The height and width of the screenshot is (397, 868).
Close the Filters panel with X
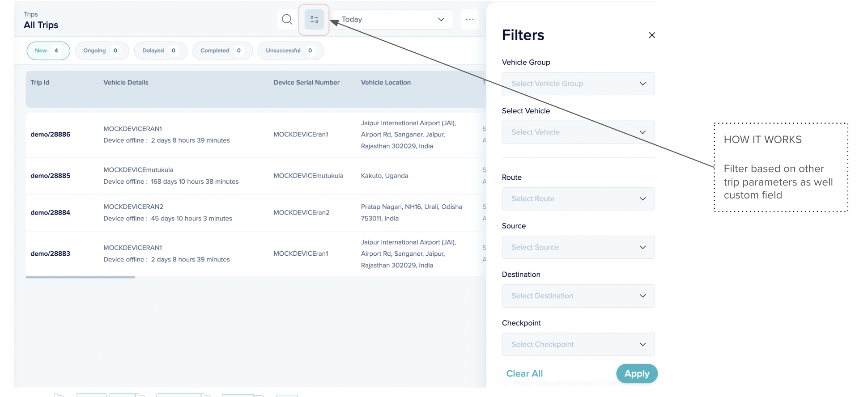tap(651, 35)
